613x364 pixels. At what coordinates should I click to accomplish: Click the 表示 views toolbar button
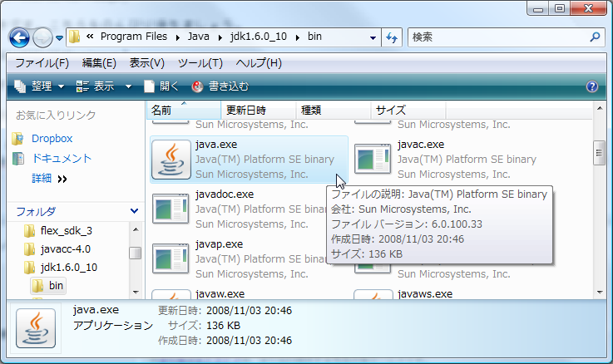96,86
